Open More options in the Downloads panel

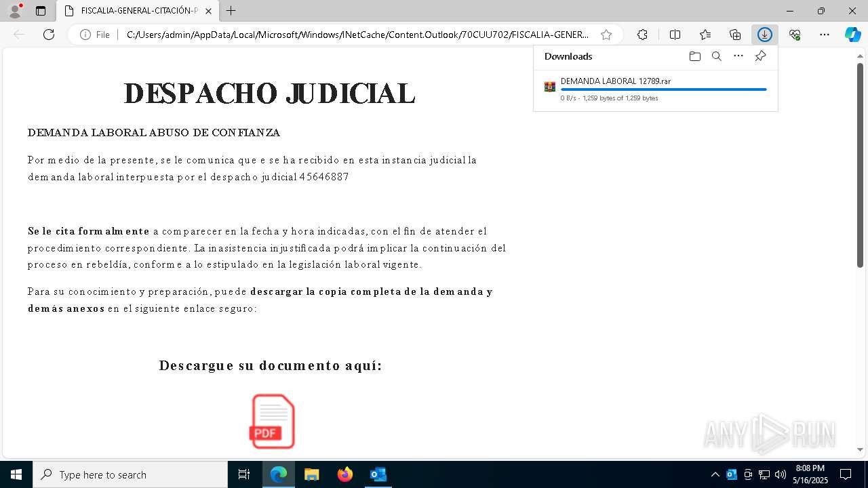[x=738, y=56]
